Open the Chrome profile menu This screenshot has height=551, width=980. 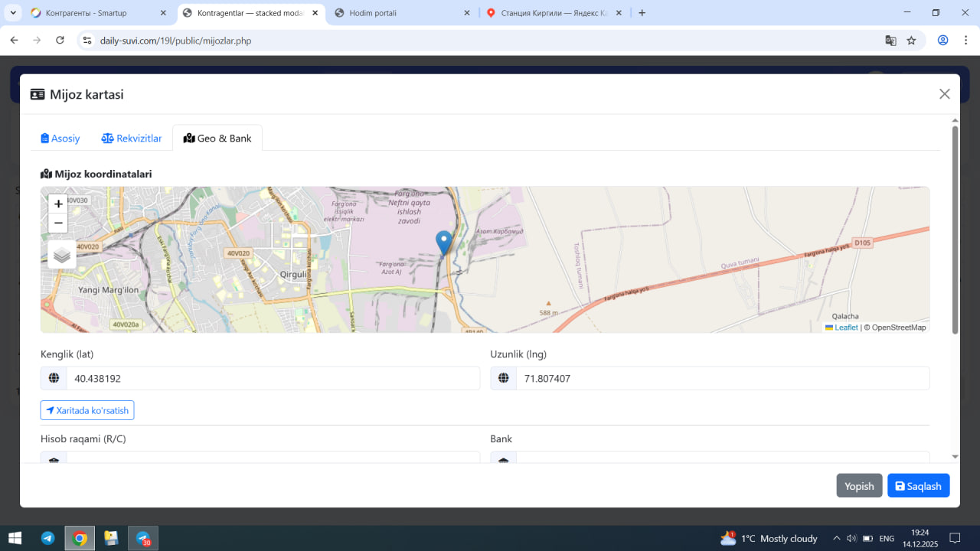coord(943,41)
